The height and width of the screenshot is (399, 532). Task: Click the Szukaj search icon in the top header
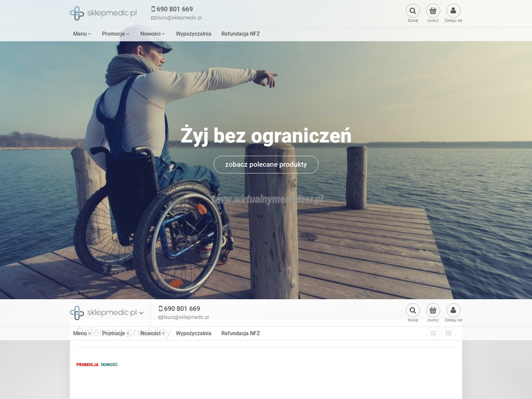(x=413, y=11)
